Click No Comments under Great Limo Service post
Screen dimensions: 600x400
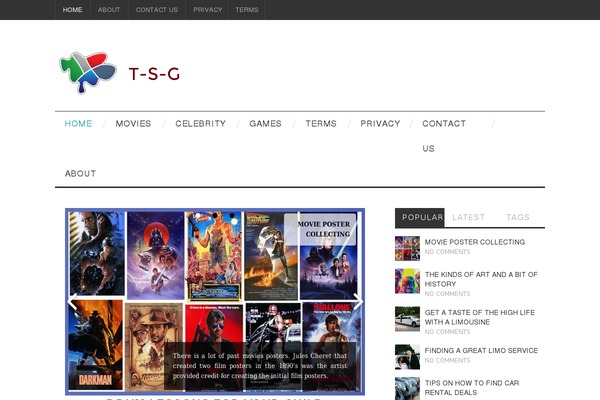tap(447, 360)
